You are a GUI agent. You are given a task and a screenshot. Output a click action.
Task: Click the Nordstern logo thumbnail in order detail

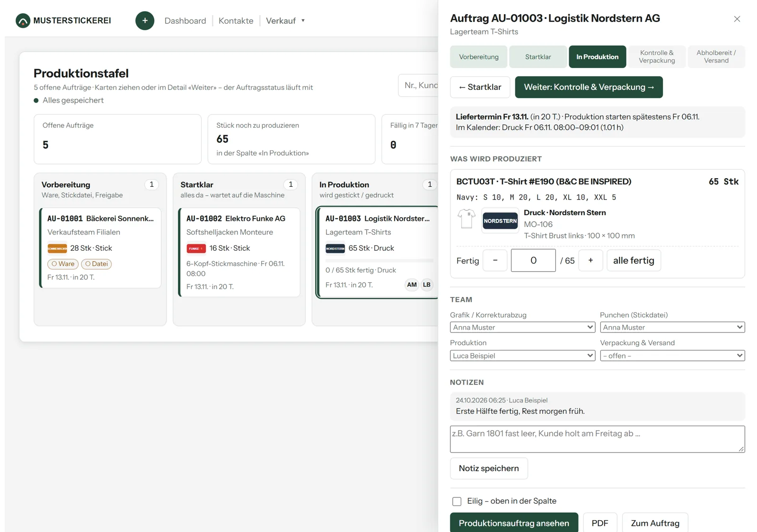click(500, 221)
